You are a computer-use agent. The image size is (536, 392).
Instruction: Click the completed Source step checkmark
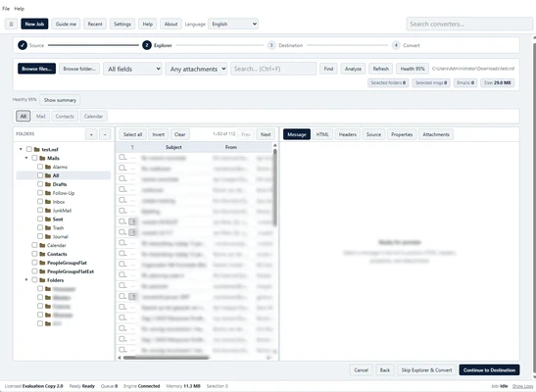point(23,45)
